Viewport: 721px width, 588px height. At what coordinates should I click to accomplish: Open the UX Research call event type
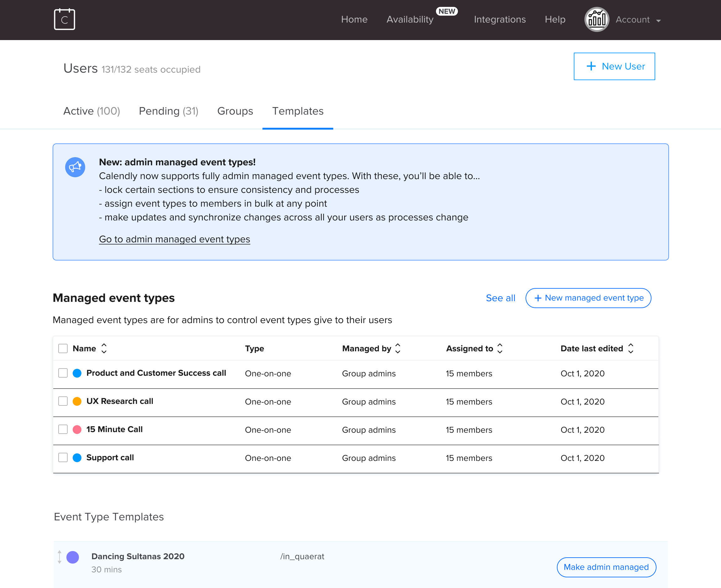pyautogui.click(x=120, y=401)
